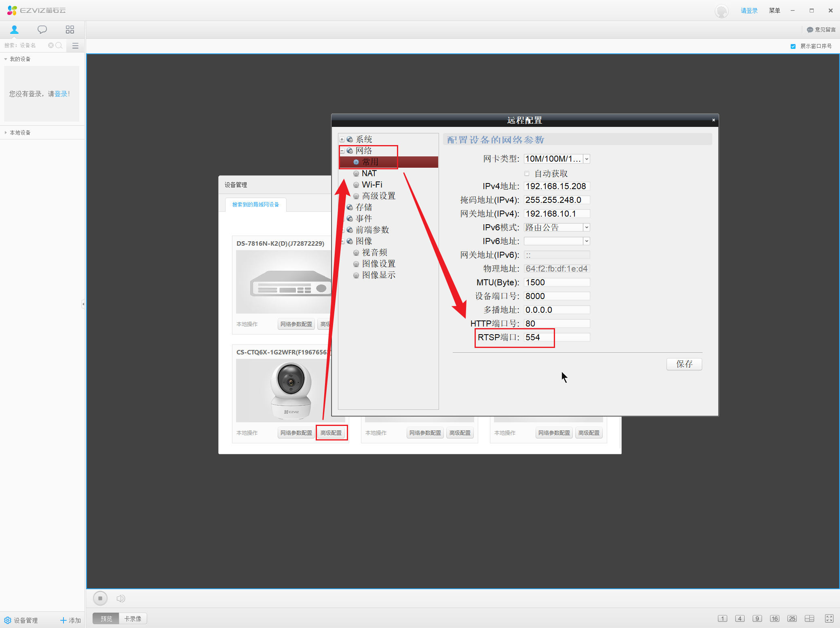Select 高级设置 tree item
840x628 pixels.
(x=378, y=196)
